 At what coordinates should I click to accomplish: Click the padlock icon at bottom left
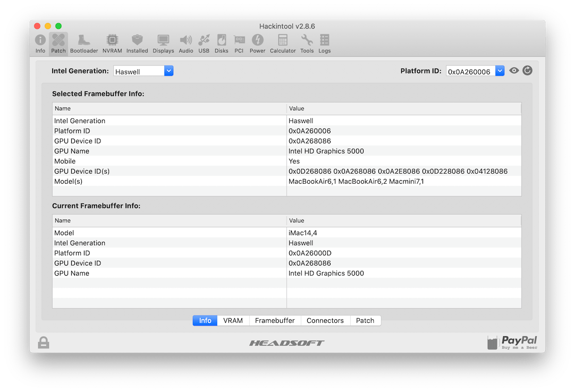[44, 343]
